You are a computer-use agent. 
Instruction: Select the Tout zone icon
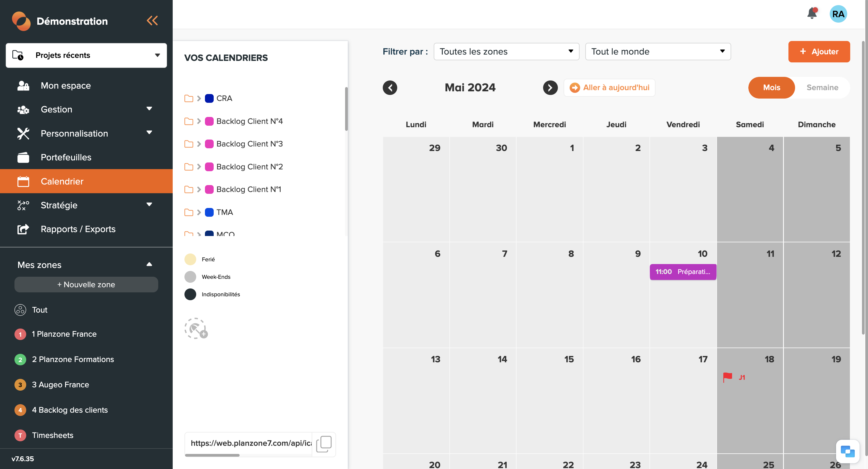(x=20, y=310)
